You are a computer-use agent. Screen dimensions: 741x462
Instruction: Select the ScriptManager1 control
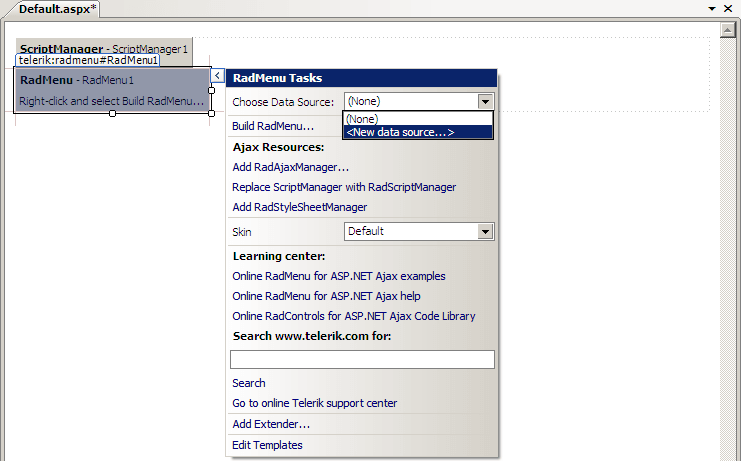tap(104, 46)
